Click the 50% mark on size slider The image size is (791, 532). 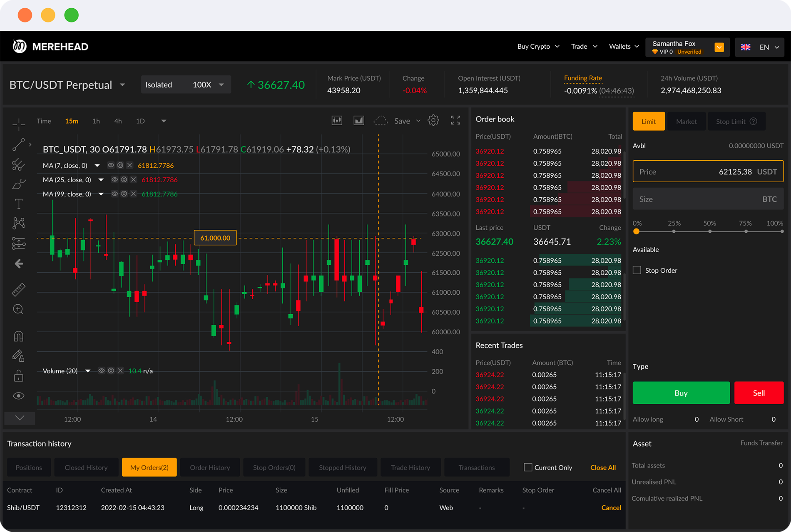pos(710,231)
